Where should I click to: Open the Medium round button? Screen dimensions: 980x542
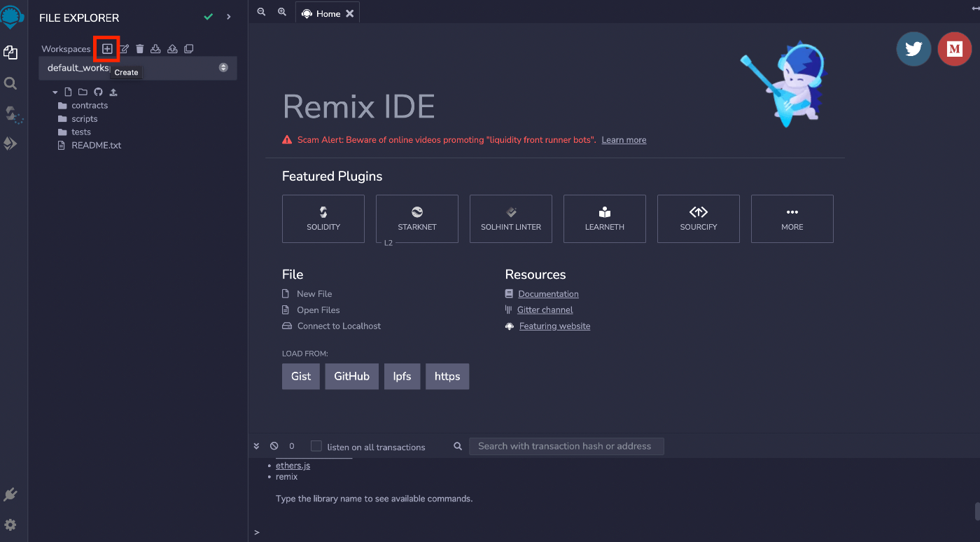(954, 49)
